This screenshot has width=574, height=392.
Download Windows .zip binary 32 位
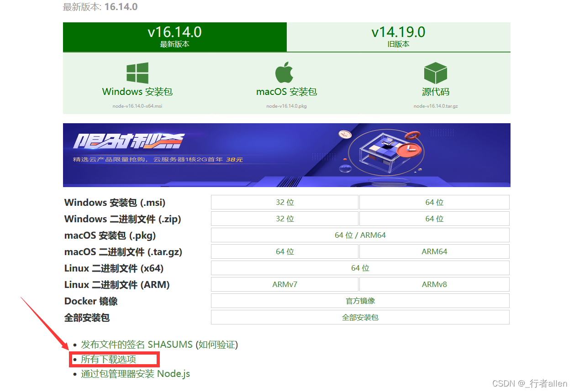(285, 219)
